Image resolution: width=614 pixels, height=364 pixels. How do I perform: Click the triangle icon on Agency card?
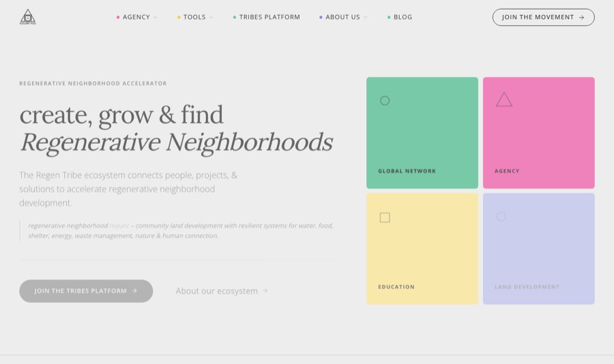[504, 100]
